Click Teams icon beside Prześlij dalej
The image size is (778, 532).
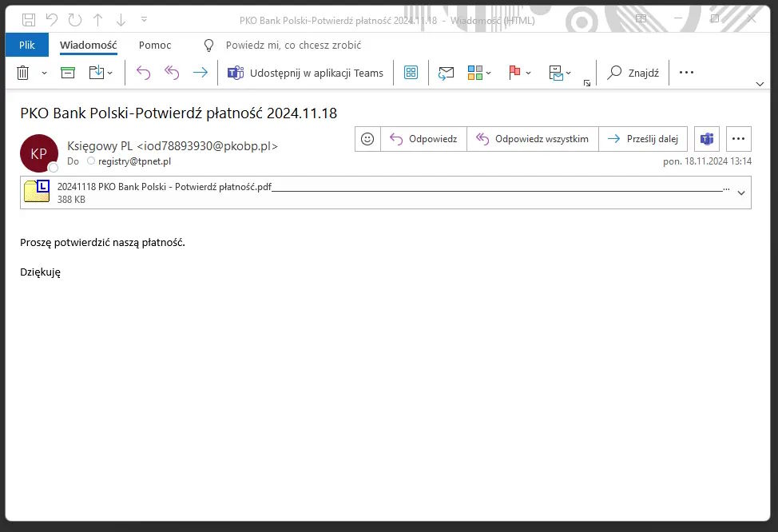coord(707,139)
